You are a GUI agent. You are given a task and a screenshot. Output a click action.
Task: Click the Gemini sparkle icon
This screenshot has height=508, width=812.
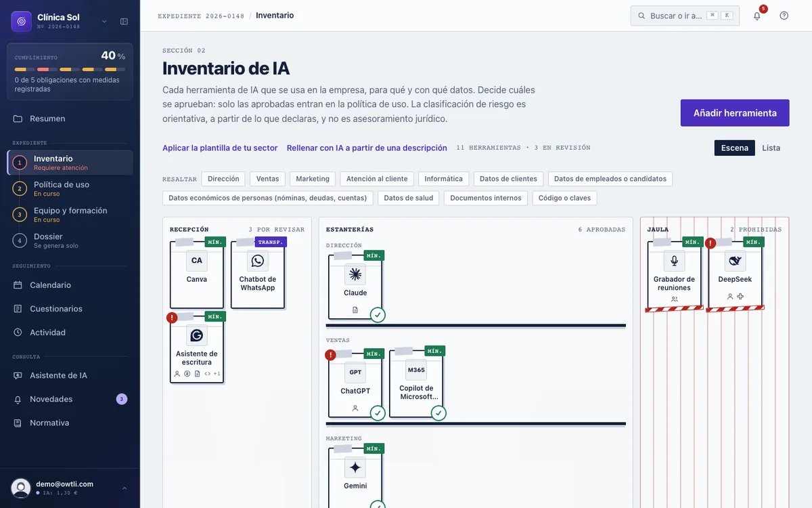click(x=355, y=467)
